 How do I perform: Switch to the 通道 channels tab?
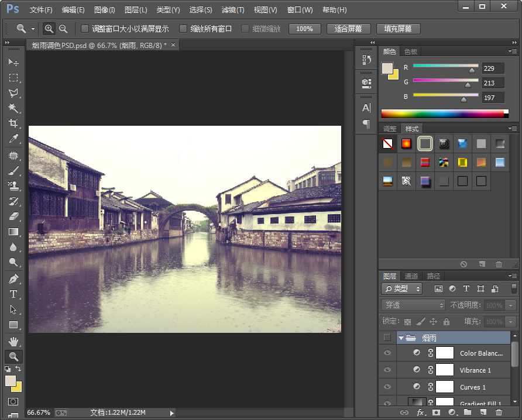(x=411, y=276)
